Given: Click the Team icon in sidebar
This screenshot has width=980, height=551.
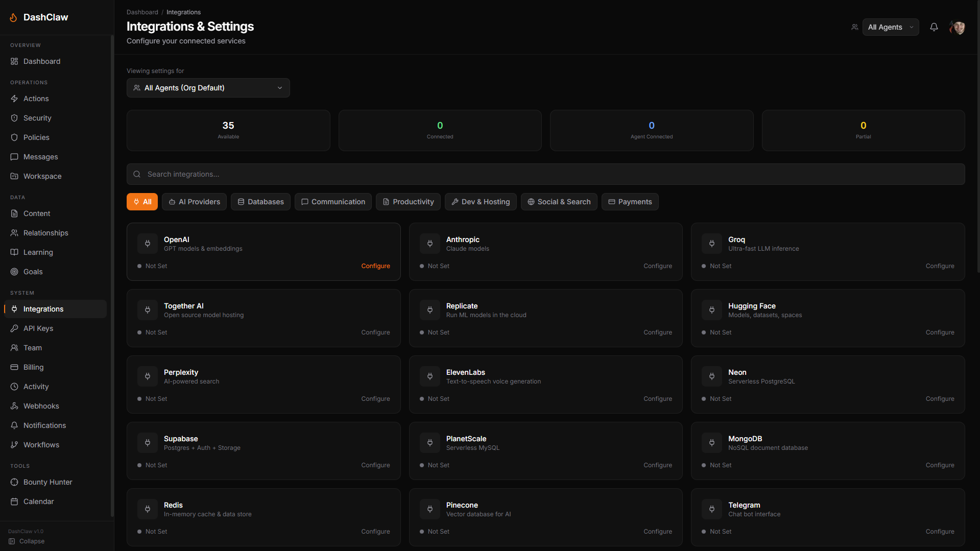Looking at the screenshot, I should pos(14,348).
